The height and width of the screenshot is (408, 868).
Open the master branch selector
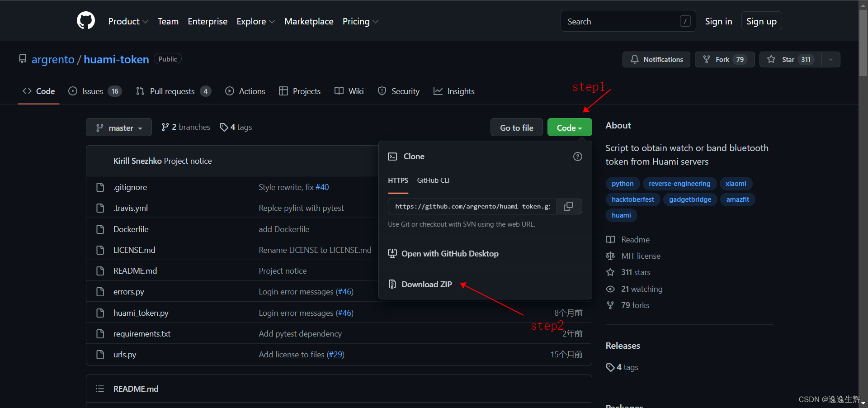point(118,128)
